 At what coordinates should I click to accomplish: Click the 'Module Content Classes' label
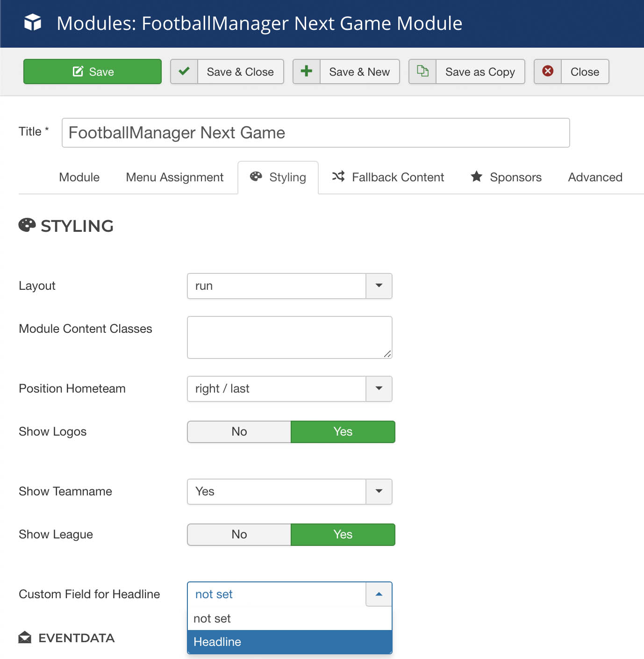pyautogui.click(x=86, y=329)
